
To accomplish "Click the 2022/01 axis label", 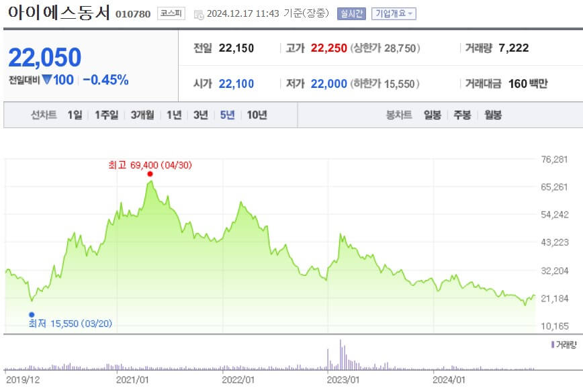I will (238, 380).
